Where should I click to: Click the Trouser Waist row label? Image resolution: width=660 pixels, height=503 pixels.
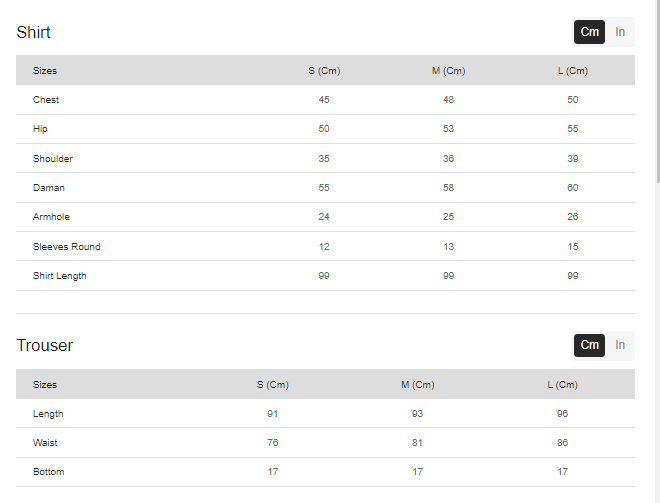[45, 443]
